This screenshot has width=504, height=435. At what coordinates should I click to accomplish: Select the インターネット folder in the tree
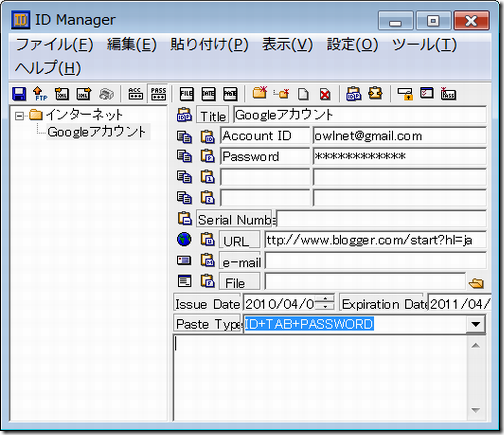pos(84,115)
